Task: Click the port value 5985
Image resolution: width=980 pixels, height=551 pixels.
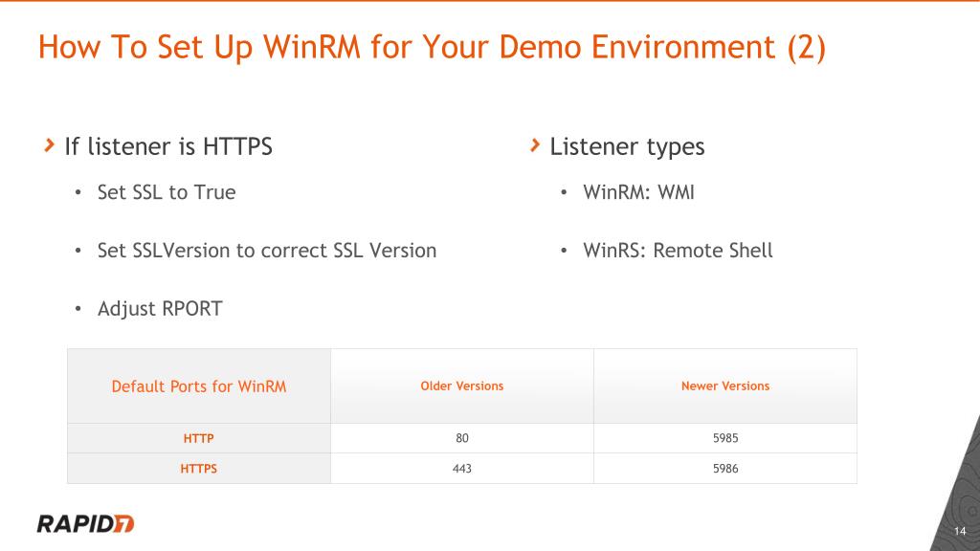Action: pyautogui.click(x=725, y=438)
